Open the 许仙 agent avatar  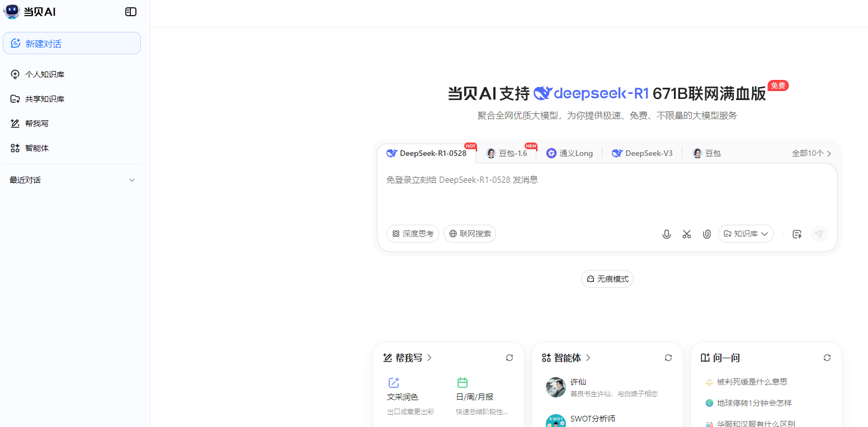[556, 387]
